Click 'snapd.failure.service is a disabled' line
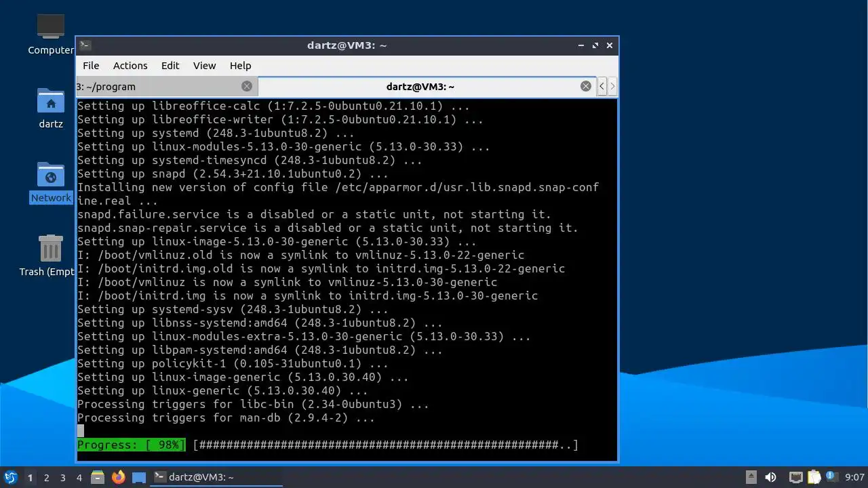The width and height of the screenshot is (868, 488). pyautogui.click(x=314, y=214)
